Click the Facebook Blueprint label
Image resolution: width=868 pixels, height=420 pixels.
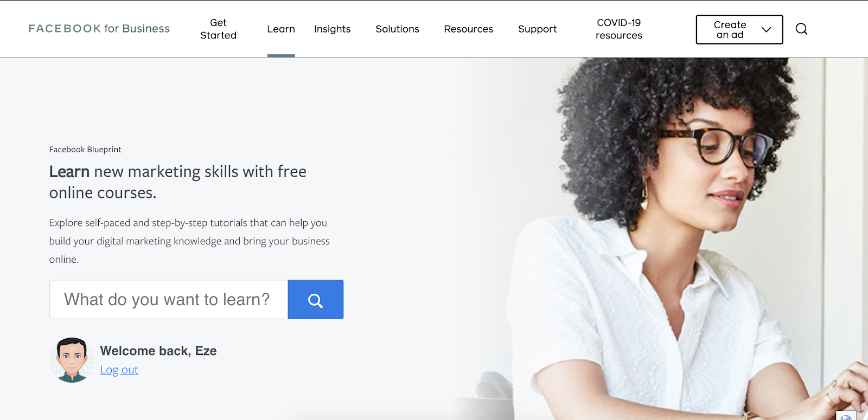[x=85, y=150]
